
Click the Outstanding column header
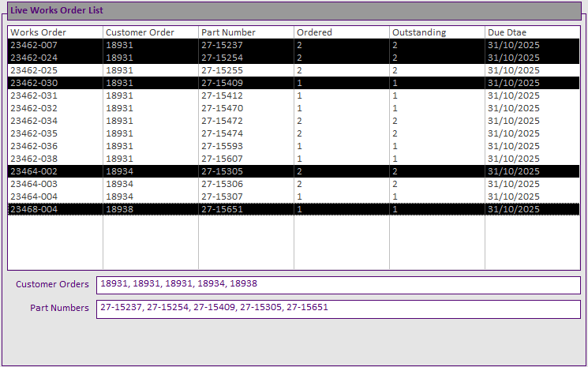pos(437,32)
